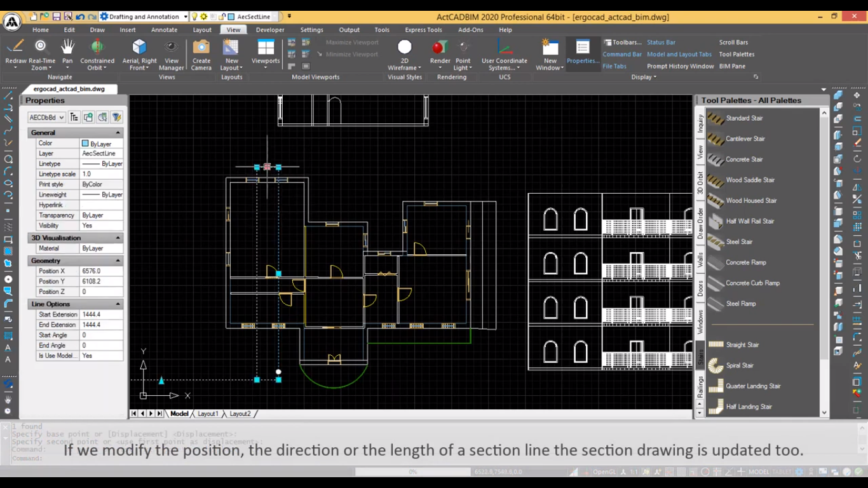Open the AecSectLine layer dropdown
The width and height of the screenshot is (868, 488).
(276, 17)
